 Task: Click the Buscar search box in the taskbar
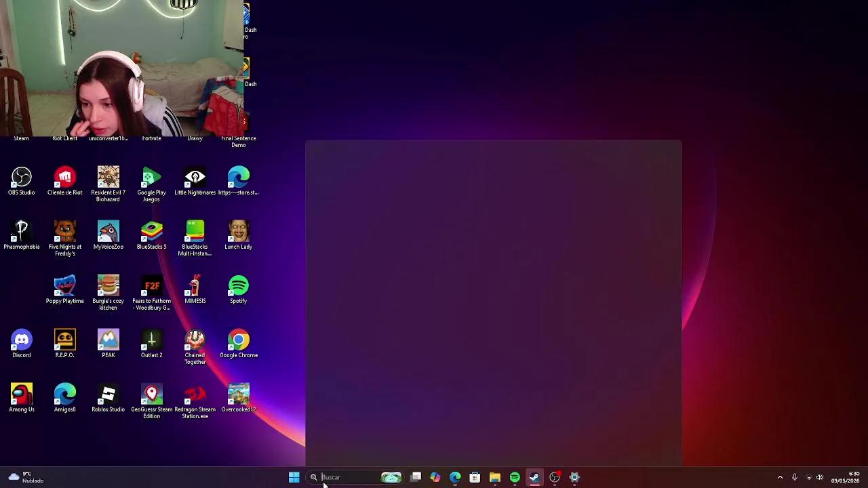coord(356,477)
